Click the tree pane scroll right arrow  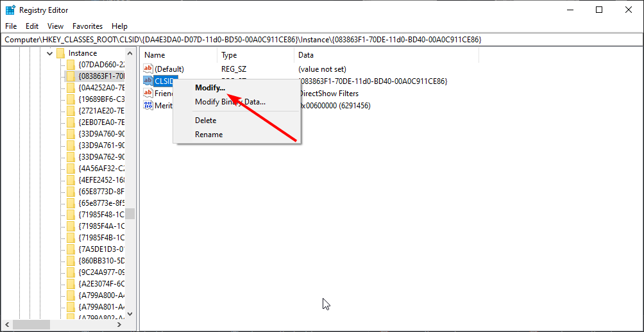120,324
